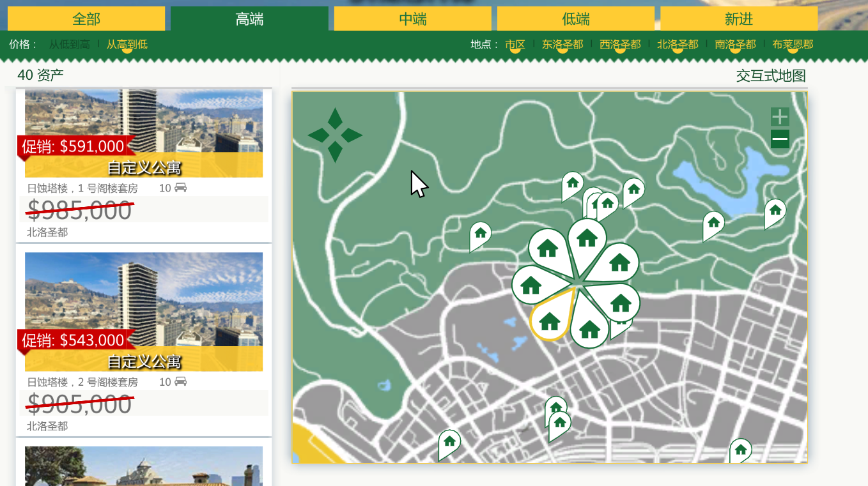Click the upper-left large house petal in the cluster
This screenshot has width=868, height=486.
point(548,250)
